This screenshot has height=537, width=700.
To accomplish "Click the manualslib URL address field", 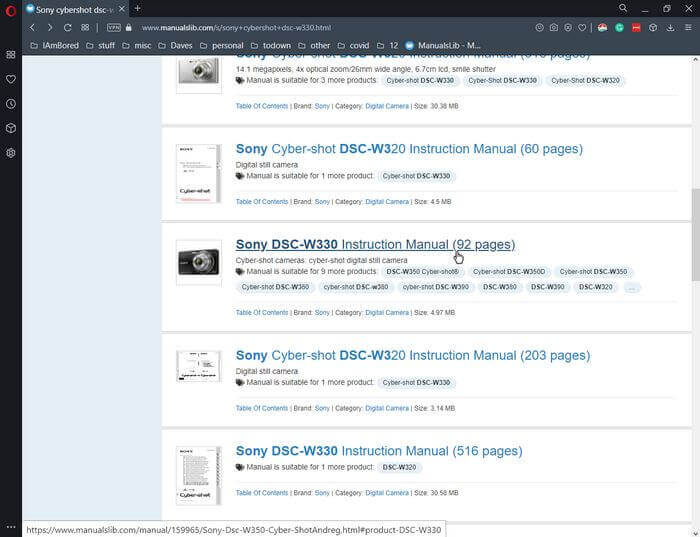I will click(x=236, y=28).
